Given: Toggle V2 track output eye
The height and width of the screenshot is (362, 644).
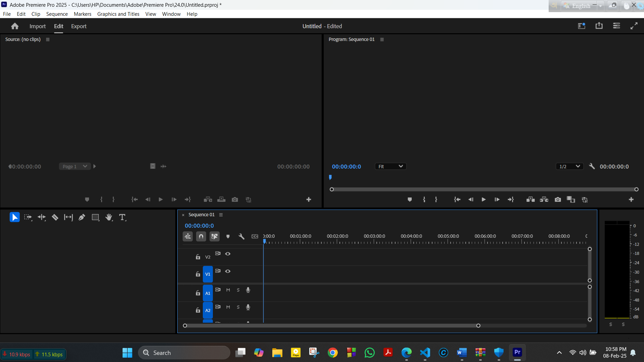Looking at the screenshot, I should click(228, 254).
